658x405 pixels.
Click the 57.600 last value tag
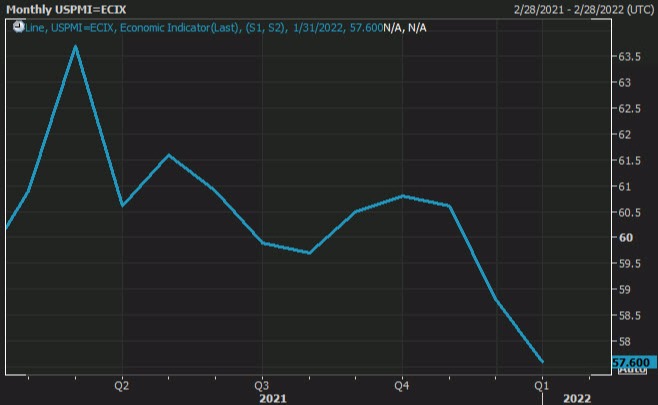[632, 361]
